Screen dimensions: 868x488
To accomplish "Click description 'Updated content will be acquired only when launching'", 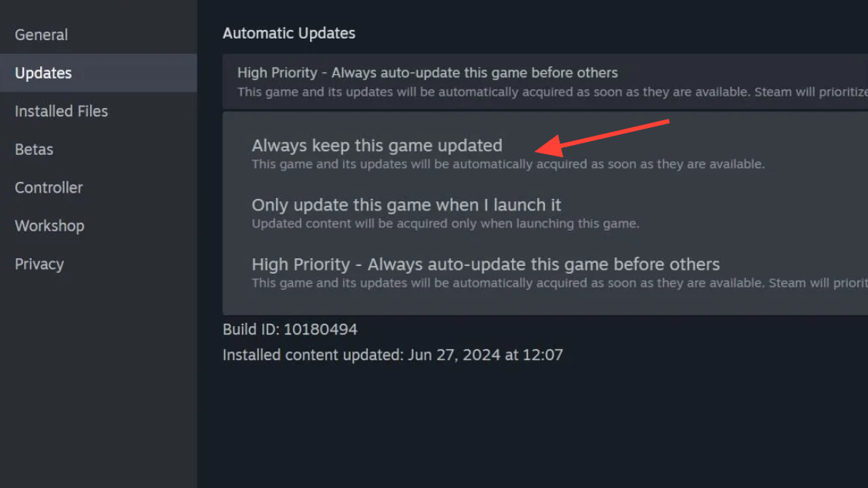I will pyautogui.click(x=445, y=224).
